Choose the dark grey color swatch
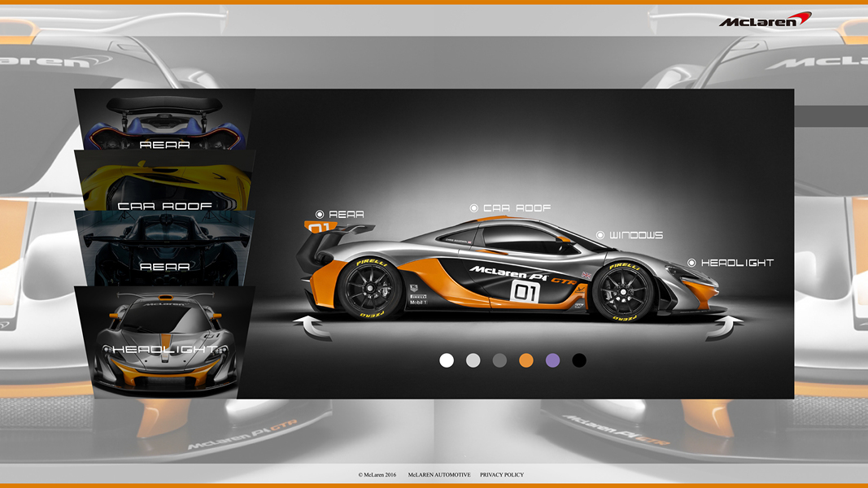The width and height of the screenshot is (868, 488). coord(499,361)
